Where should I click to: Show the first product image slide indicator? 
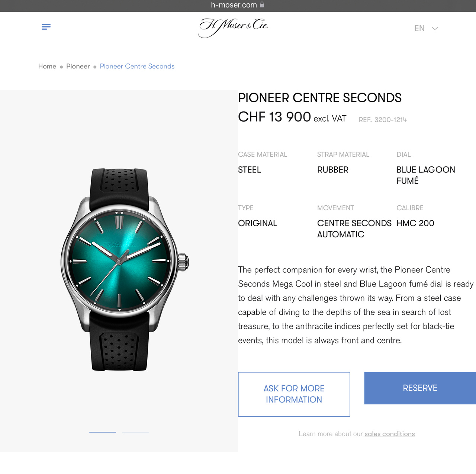pos(103,432)
